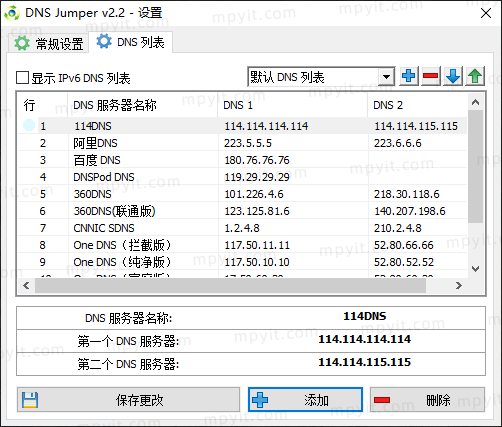Viewport: 502px width, 427px height.
Task: Click the scroll up arrow of the list
Action: click(x=476, y=102)
